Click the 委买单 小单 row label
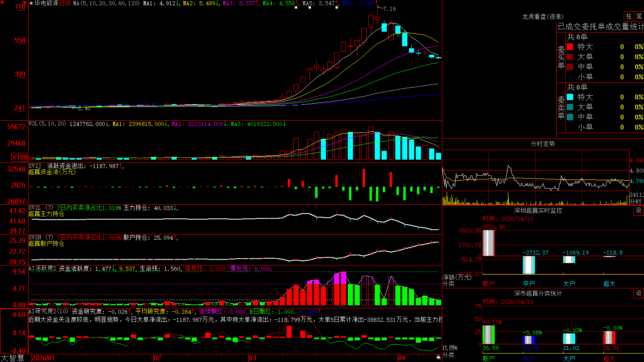The image size is (644, 362). (x=585, y=77)
